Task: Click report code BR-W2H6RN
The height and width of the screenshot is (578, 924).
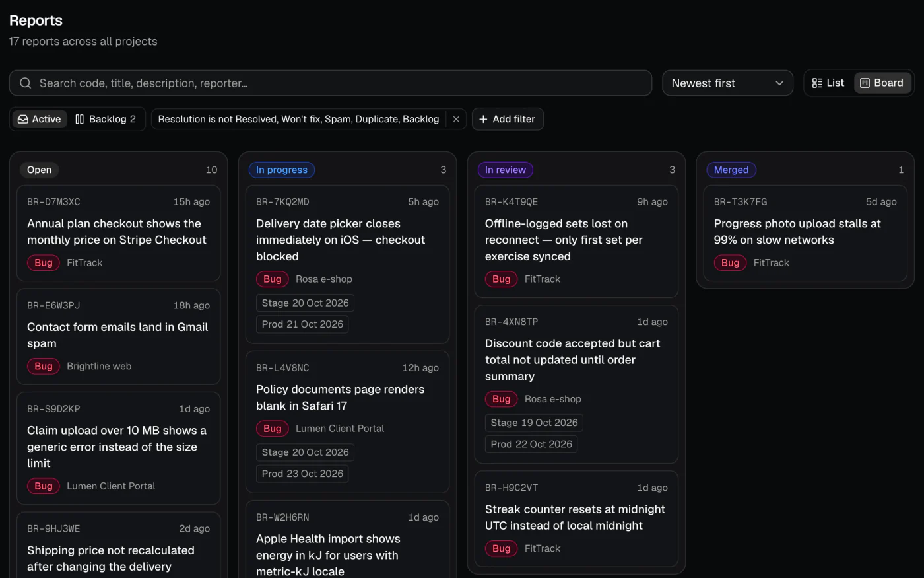Action: pyautogui.click(x=282, y=517)
